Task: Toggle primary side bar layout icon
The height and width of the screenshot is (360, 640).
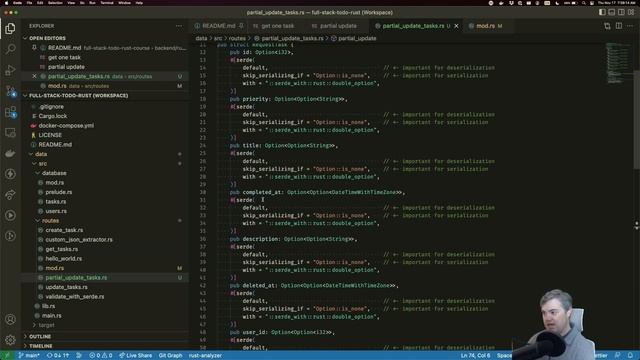Action: (602, 12)
